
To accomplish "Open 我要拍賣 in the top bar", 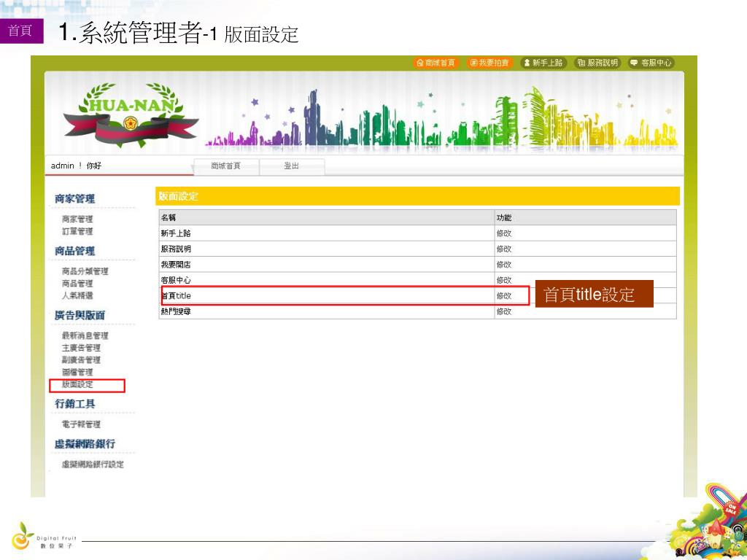I will click(489, 63).
